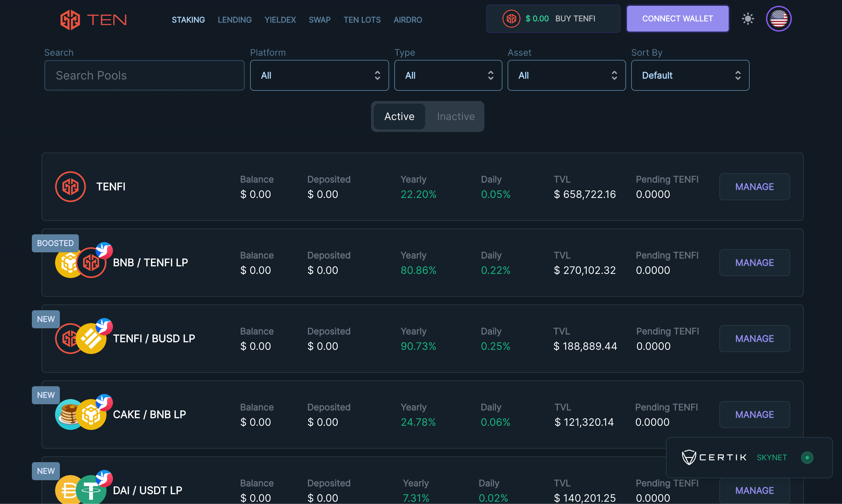Click the CAKE / BNB LP pair icons
842x504 pixels.
(x=84, y=412)
